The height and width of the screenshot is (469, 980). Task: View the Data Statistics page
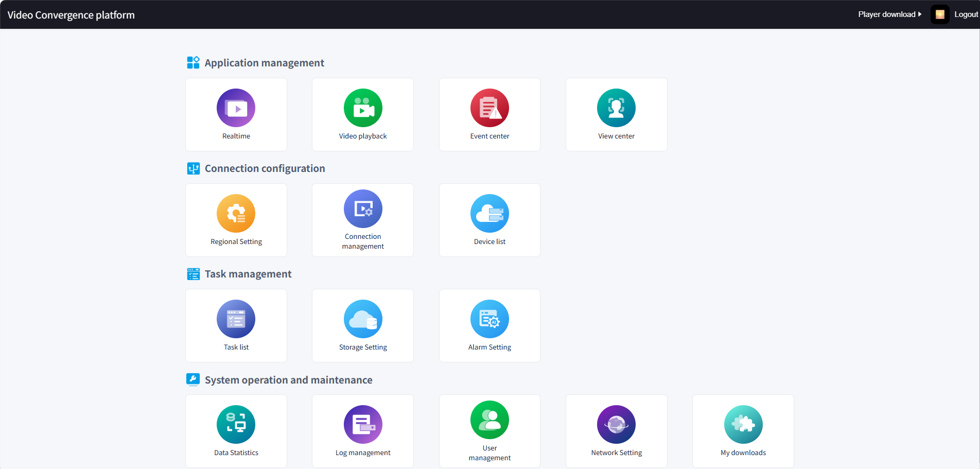pyautogui.click(x=236, y=425)
